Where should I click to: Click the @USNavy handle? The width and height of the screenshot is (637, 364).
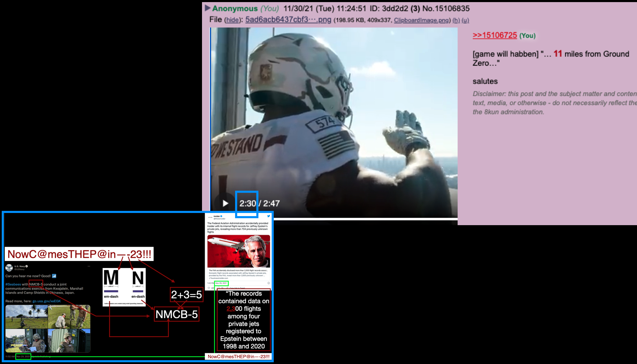coord(20,269)
